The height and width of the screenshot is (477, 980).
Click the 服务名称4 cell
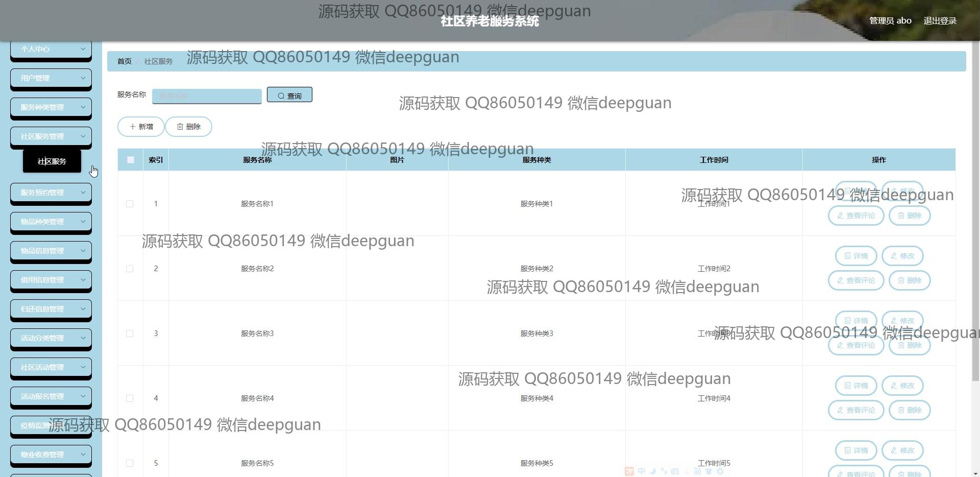coord(257,398)
